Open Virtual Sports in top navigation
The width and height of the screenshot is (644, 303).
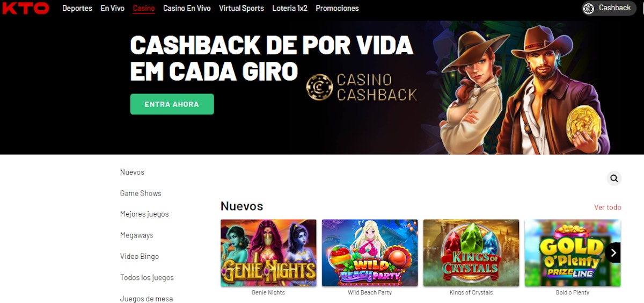coord(241,8)
